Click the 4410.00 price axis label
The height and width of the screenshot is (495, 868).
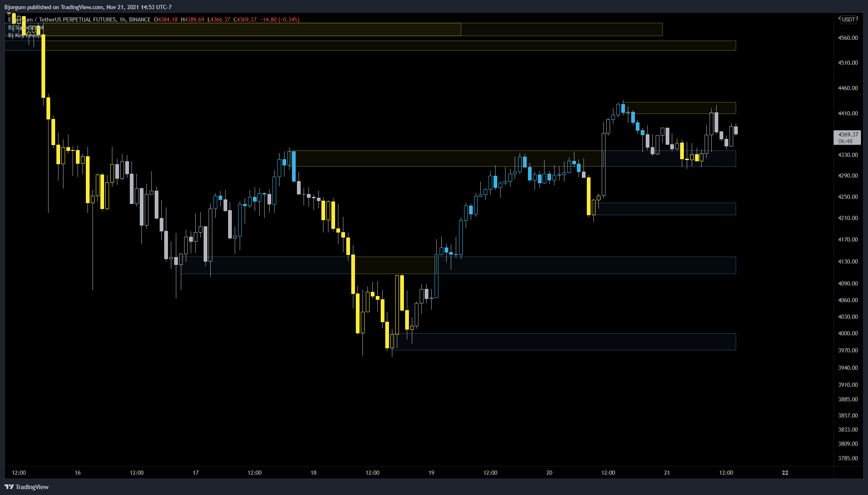[x=848, y=113]
